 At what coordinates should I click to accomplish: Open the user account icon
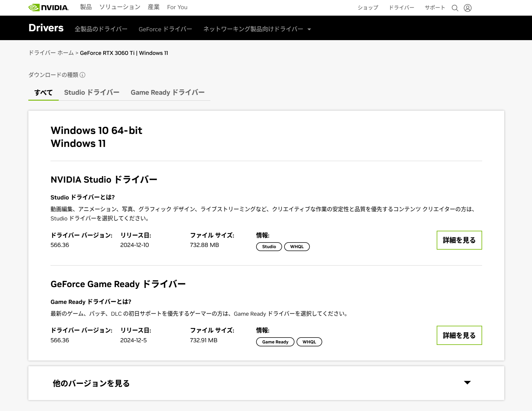click(x=468, y=8)
